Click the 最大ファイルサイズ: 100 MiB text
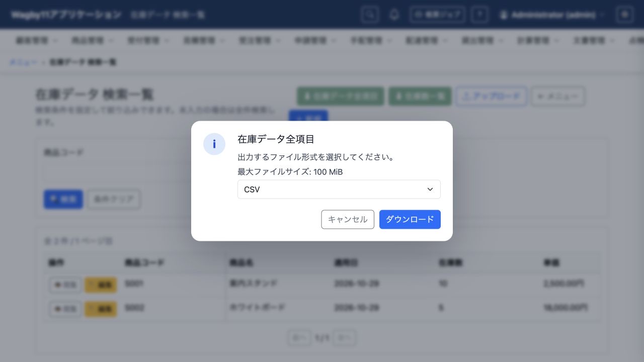The height and width of the screenshot is (362, 644). 290,172
